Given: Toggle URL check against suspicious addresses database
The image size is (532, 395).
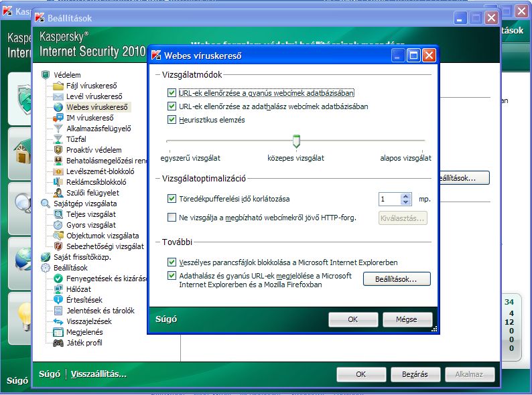Looking at the screenshot, I should click(x=172, y=92).
